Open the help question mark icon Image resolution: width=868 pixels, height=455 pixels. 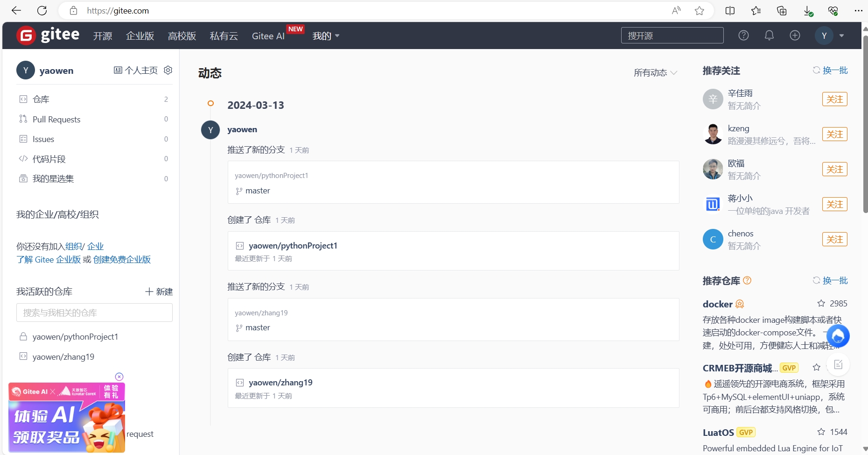click(x=743, y=36)
